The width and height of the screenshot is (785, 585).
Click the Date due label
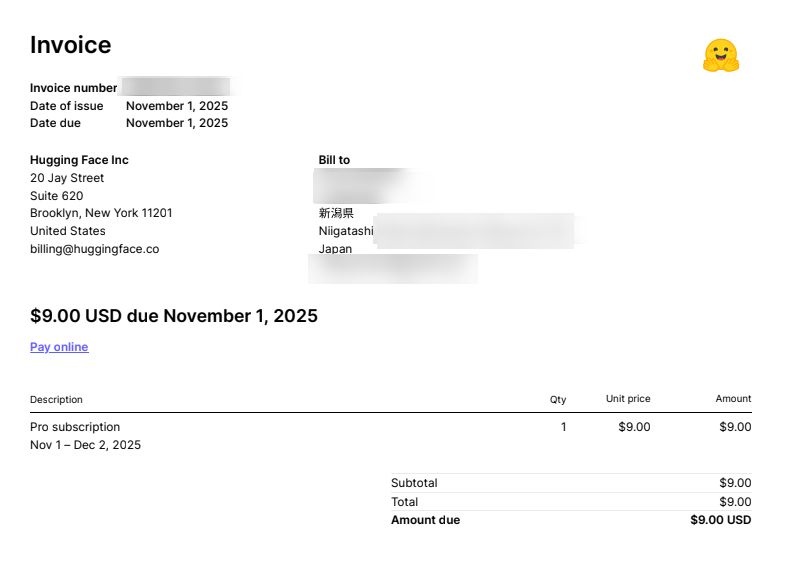point(55,123)
